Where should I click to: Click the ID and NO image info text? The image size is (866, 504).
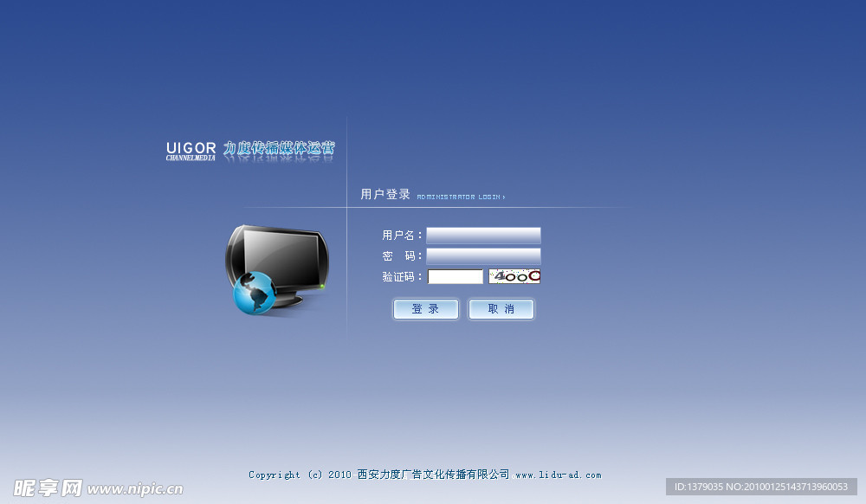(761, 487)
